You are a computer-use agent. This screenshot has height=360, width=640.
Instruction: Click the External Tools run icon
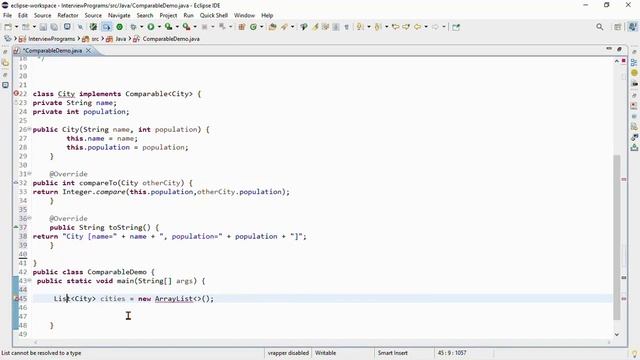pos(187,27)
